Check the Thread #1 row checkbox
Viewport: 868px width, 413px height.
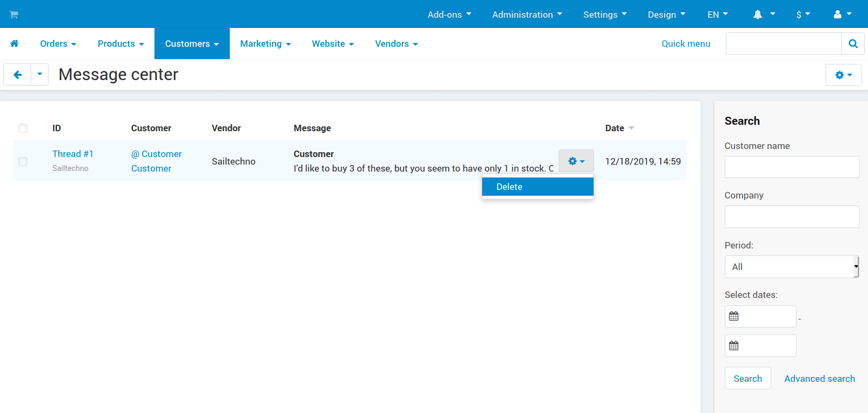(x=23, y=161)
